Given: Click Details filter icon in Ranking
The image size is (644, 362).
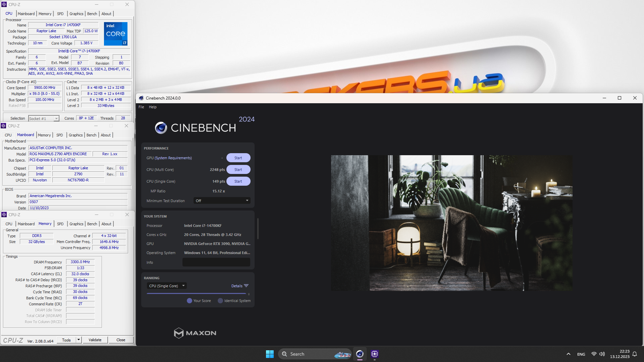Looking at the screenshot, I should pyautogui.click(x=246, y=286).
